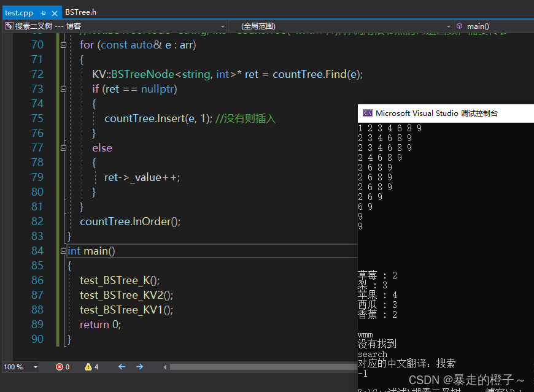Click on nullptr in line 73

coord(158,89)
